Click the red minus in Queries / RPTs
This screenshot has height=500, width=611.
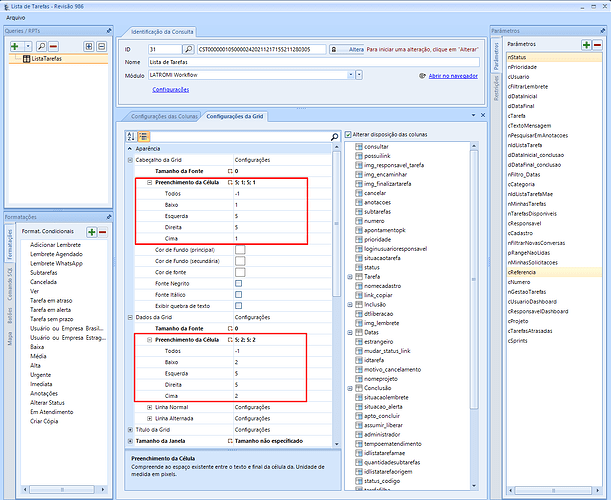[53, 46]
